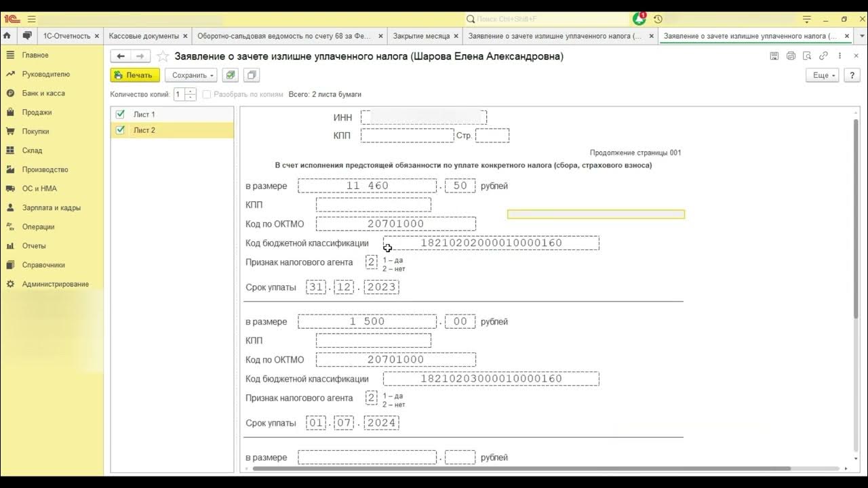Click the green edit layout icon beside Сохранить
The height and width of the screenshot is (488, 868).
[231, 75]
